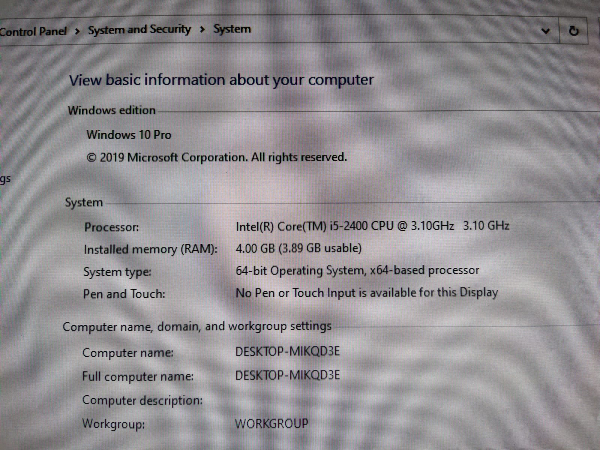Select the 4.00 GB RAM value

point(298,248)
